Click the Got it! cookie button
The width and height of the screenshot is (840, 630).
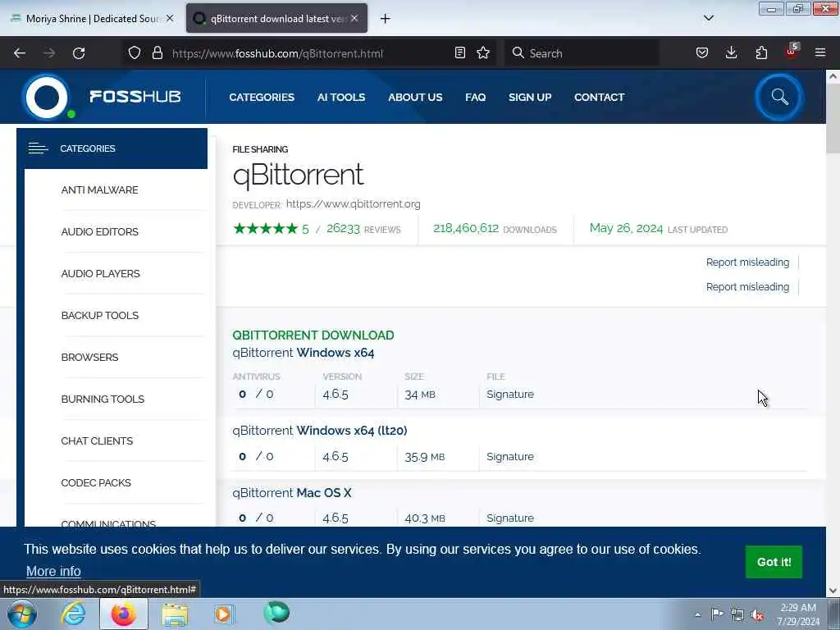pyautogui.click(x=774, y=562)
